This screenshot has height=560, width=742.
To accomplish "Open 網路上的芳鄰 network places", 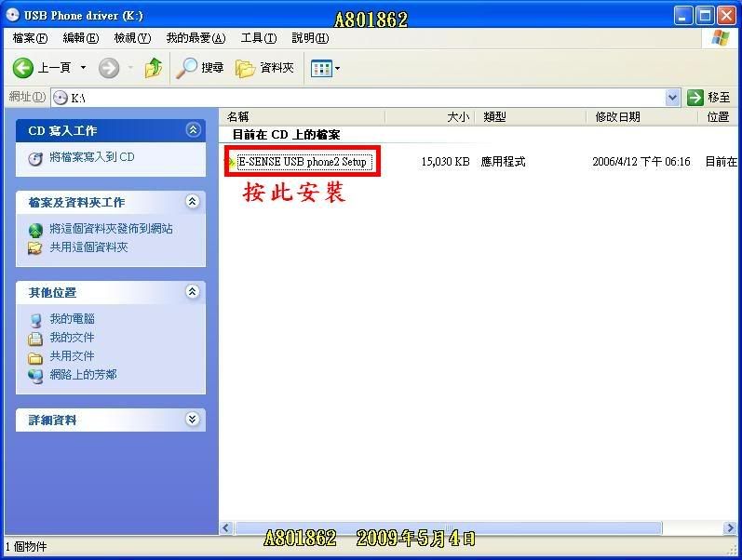I will click(83, 375).
